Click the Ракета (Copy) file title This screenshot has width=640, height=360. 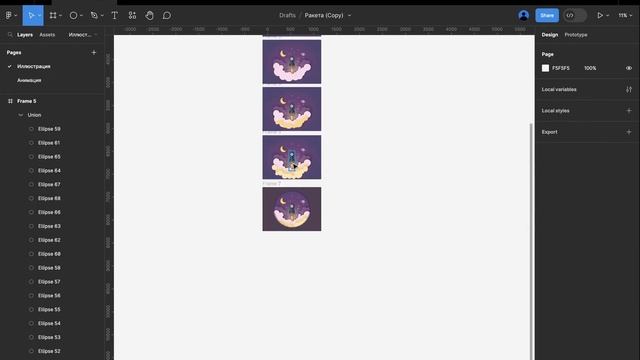[324, 16]
